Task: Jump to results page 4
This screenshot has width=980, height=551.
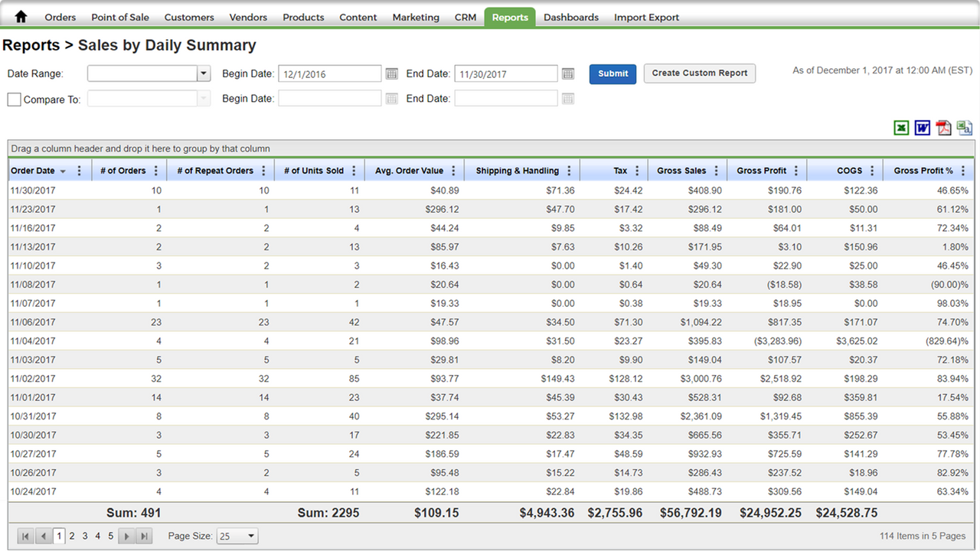Action: click(x=98, y=536)
